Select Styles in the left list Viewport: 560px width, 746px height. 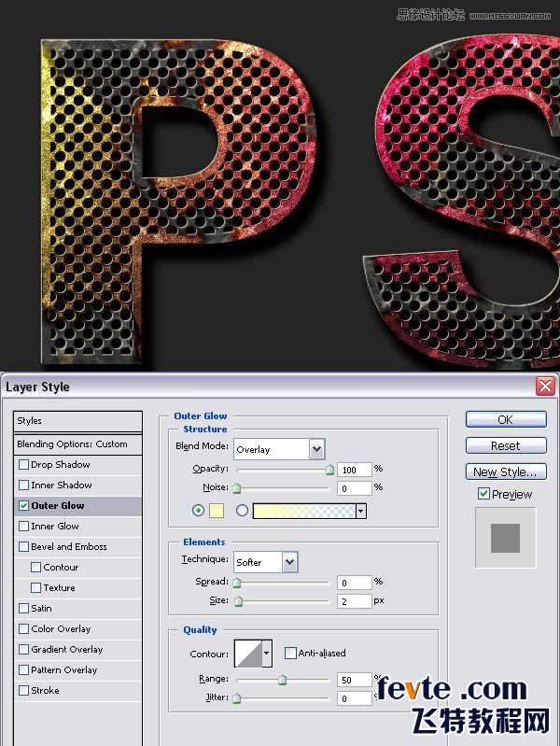coord(78,421)
